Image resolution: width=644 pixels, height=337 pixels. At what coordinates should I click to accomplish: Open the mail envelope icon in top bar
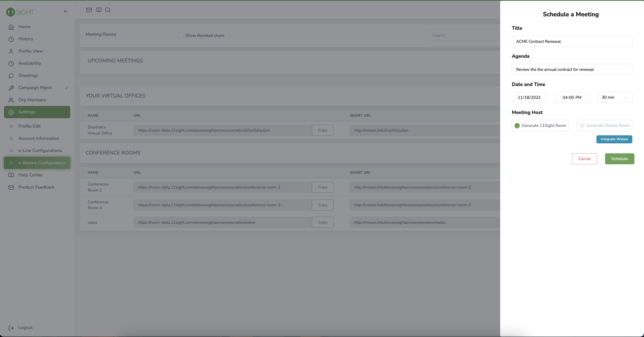(x=89, y=10)
